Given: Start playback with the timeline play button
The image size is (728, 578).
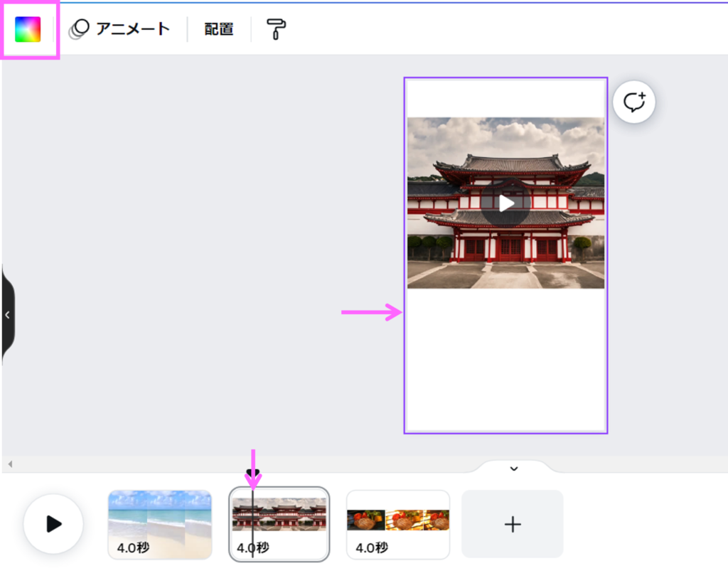Looking at the screenshot, I should [x=53, y=524].
